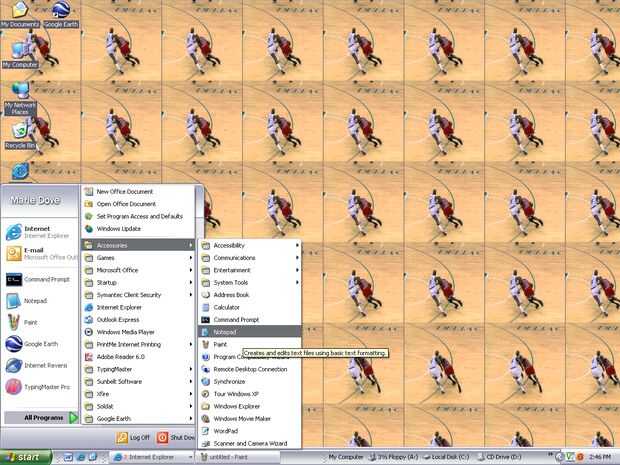
Task: Open Windows Explorer from Accessories
Action: (x=250, y=406)
